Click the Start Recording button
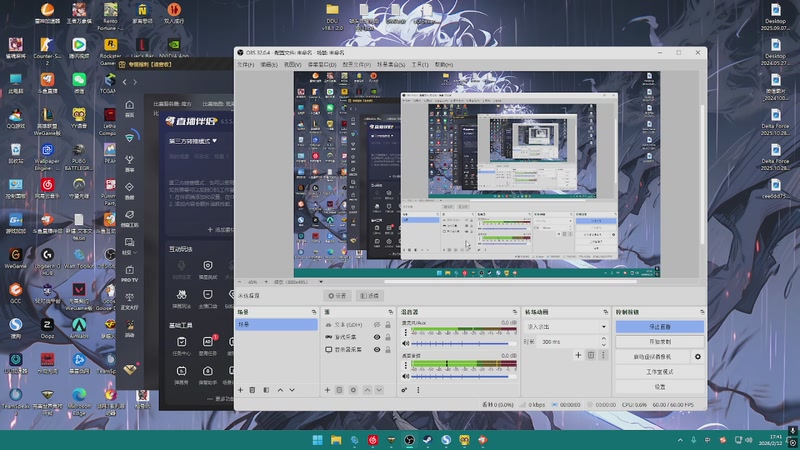Screen dimensions: 800x450 tap(660, 342)
